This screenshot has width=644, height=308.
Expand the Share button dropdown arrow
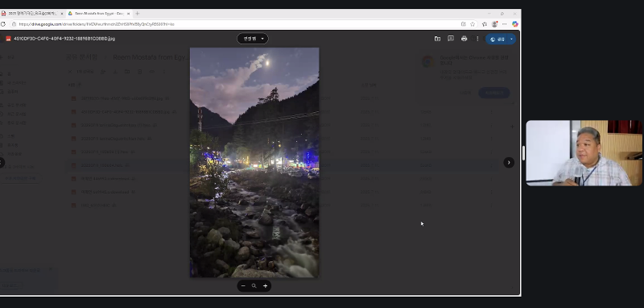[x=512, y=39]
